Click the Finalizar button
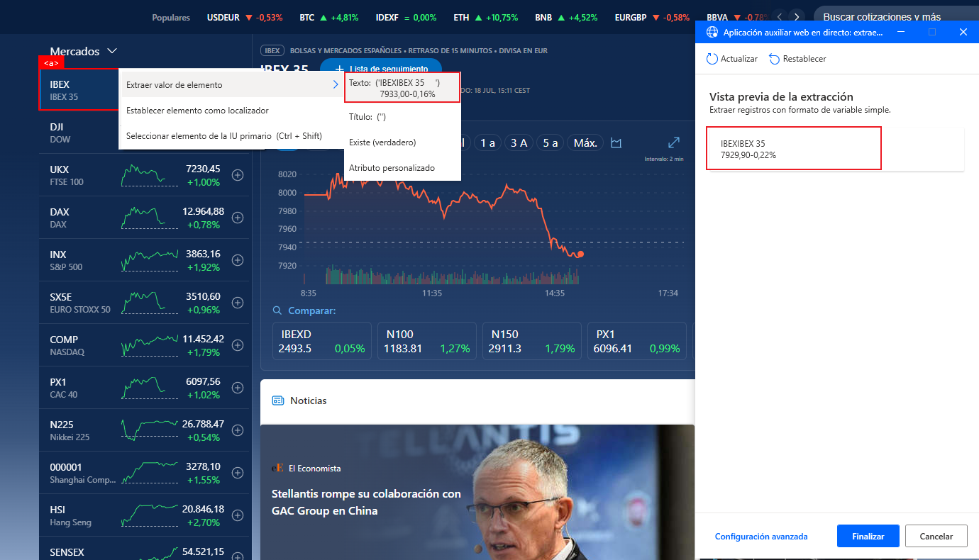Viewport: 979px width, 560px height. coord(868,537)
